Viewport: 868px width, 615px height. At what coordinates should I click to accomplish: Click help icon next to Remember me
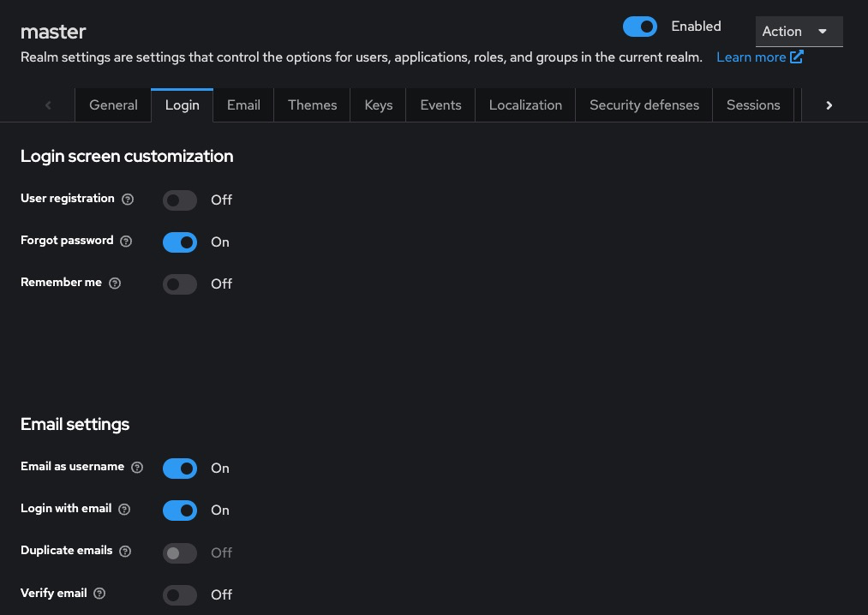tap(116, 284)
